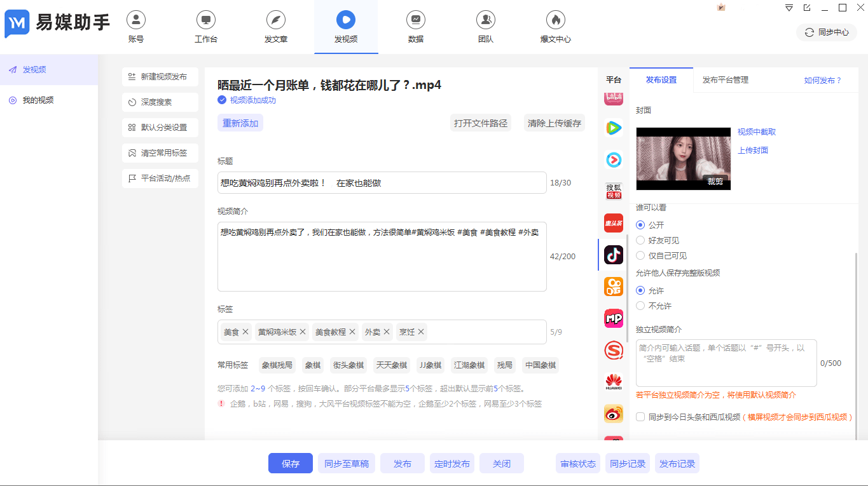This screenshot has width=868, height=486.
Task: Click the 搜狐视频 platform icon
Action: [613, 191]
